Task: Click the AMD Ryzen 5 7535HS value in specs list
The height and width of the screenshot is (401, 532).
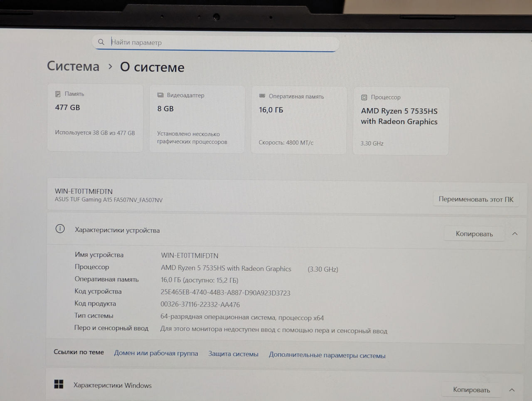Action: click(226, 268)
